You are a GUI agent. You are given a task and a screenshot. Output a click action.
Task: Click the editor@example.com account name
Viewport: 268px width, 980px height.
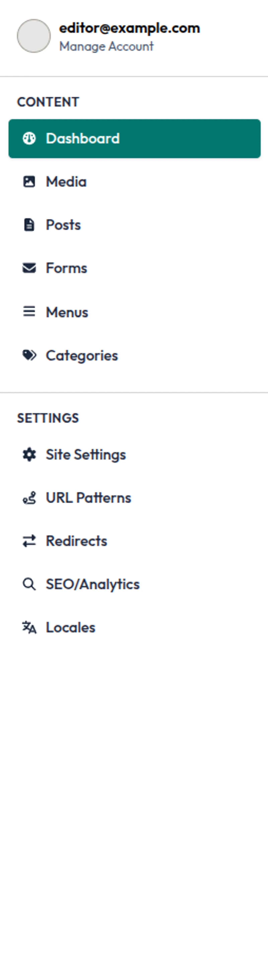coord(129,28)
